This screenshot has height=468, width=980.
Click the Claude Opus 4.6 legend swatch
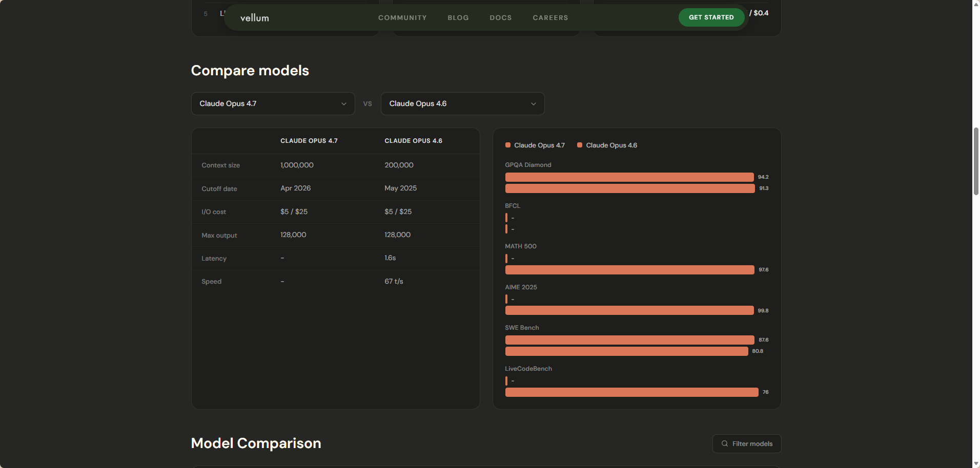[580, 145]
